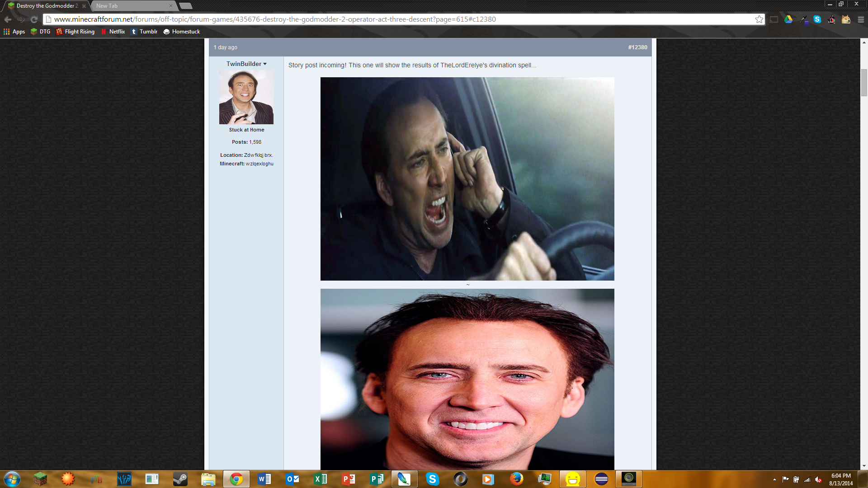
Task: Click the Doge extension icon
Action: [846, 19]
